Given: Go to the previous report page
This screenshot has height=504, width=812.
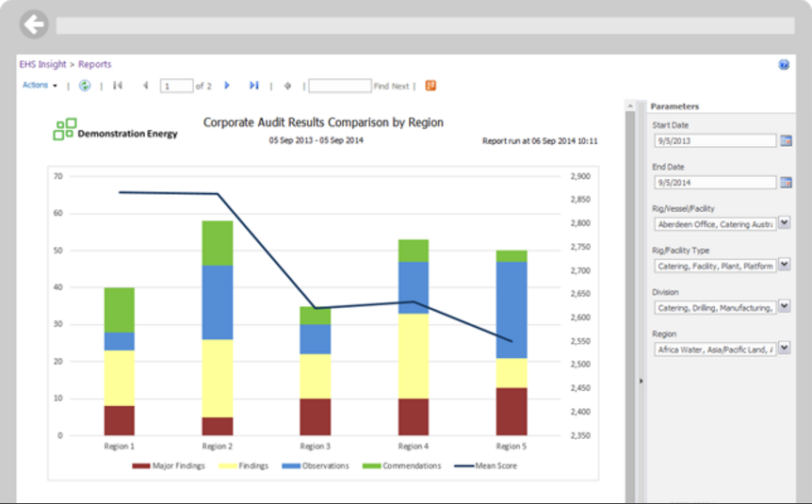Looking at the screenshot, I should click(145, 86).
